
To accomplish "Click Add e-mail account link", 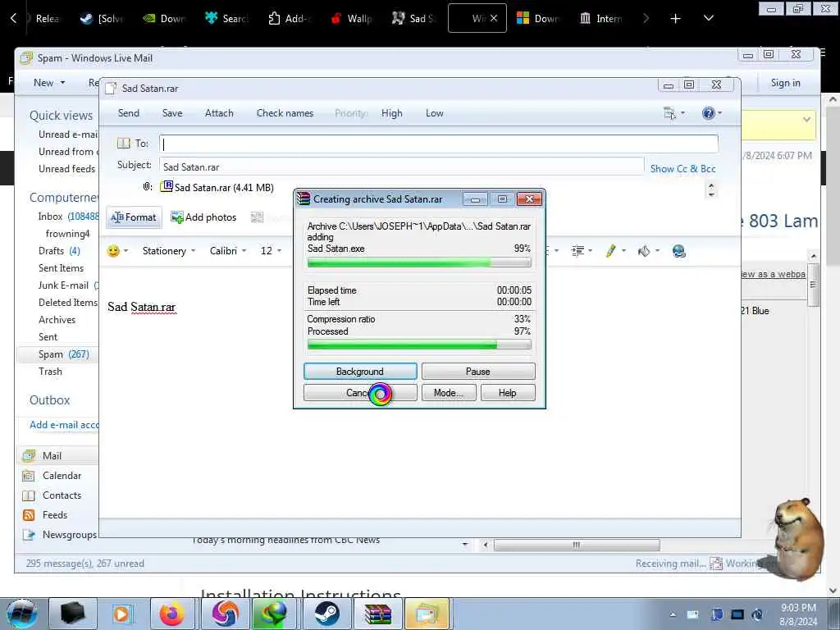I will pos(64,425).
